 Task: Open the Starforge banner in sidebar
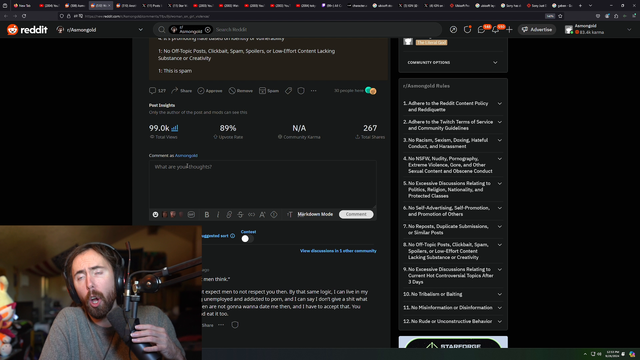[453, 342]
